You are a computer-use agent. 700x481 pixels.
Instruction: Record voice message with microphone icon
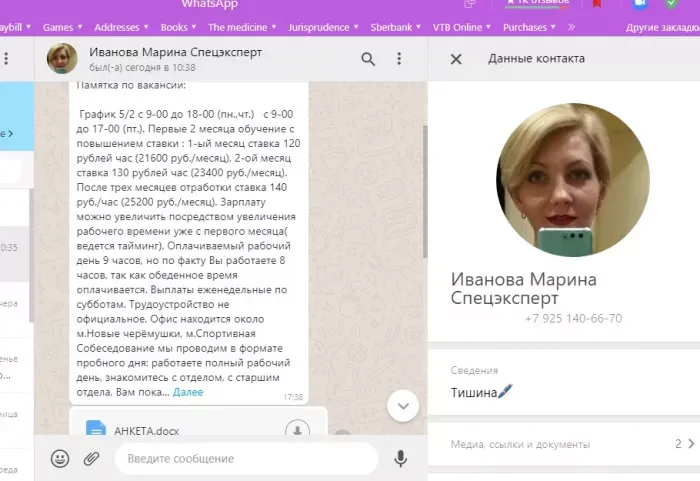pyautogui.click(x=400, y=459)
